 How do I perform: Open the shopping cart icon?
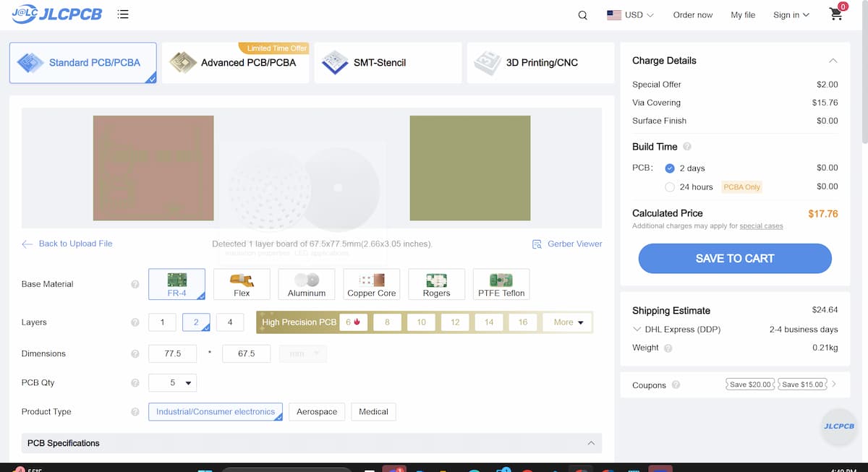click(x=836, y=14)
